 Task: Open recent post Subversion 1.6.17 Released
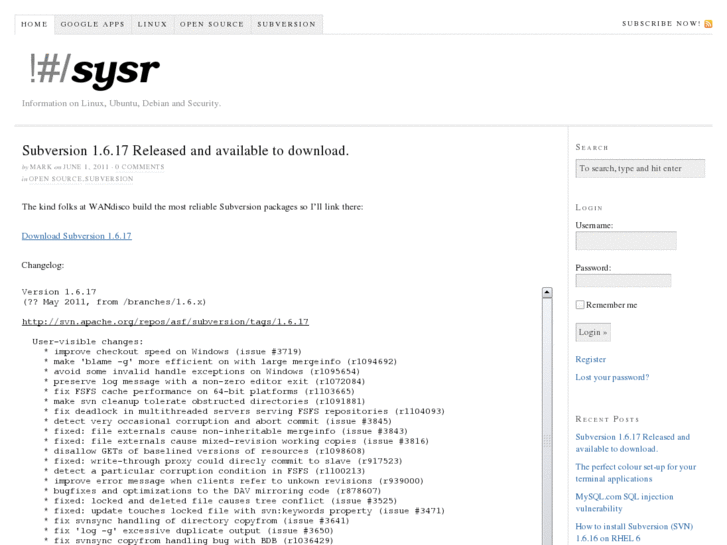pos(632,443)
